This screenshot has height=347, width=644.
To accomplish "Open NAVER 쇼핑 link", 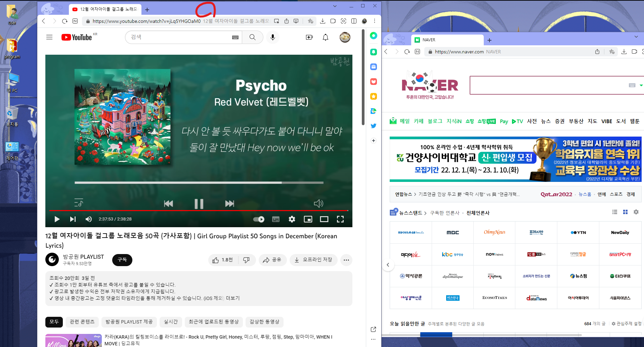I will point(470,121).
